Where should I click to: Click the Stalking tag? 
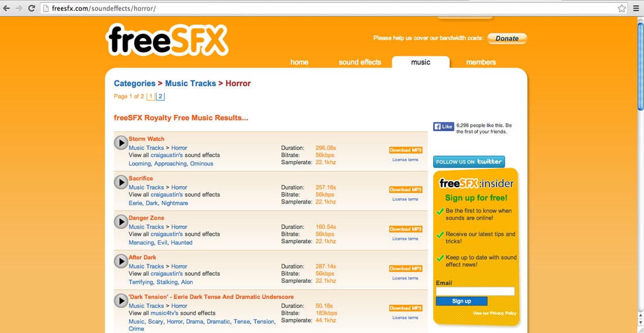click(167, 282)
